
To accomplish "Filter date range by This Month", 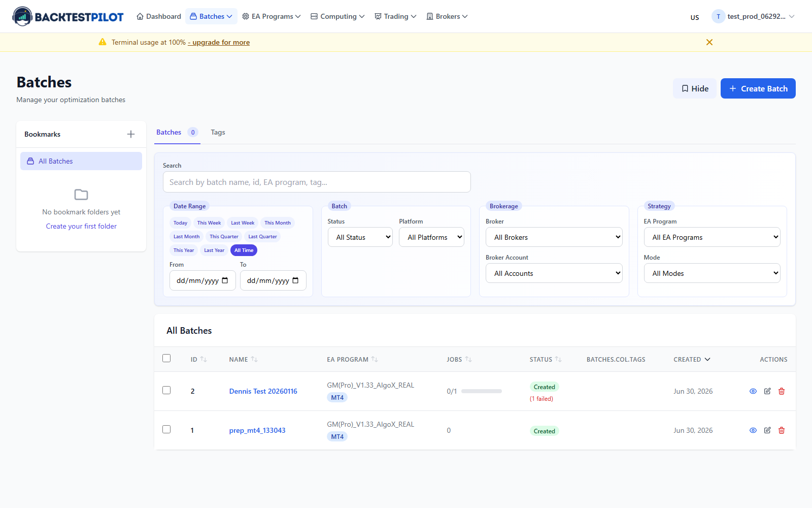I will (x=278, y=223).
